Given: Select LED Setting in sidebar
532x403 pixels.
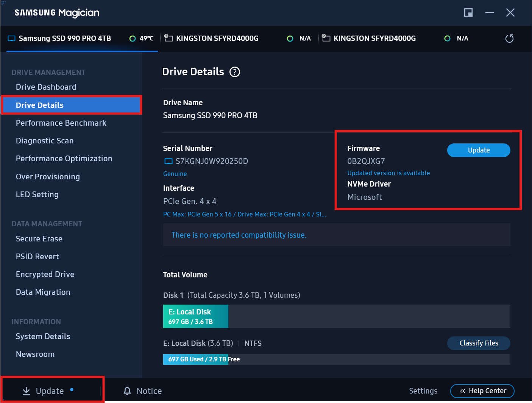Looking at the screenshot, I should [37, 194].
